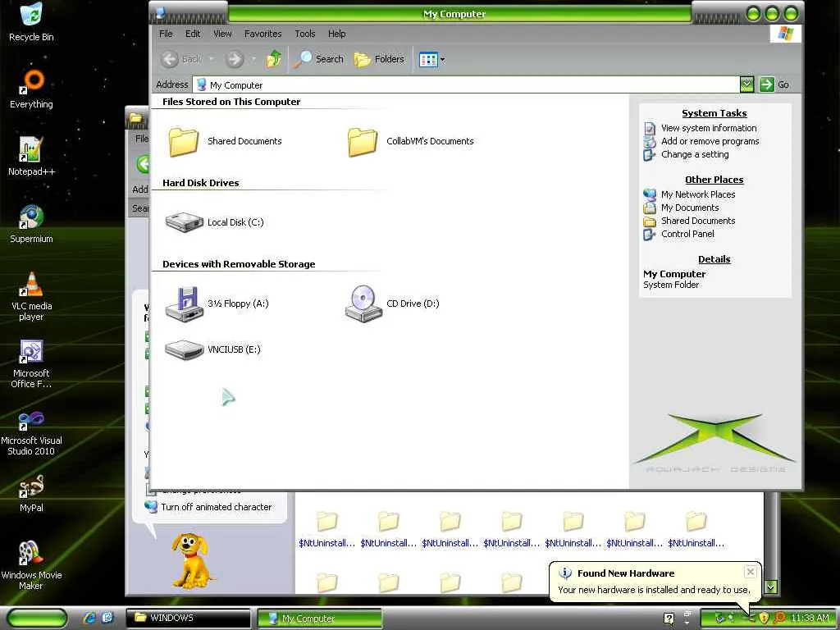Select the Everything search desktop shortcut
840x630 pixels.
[31, 89]
